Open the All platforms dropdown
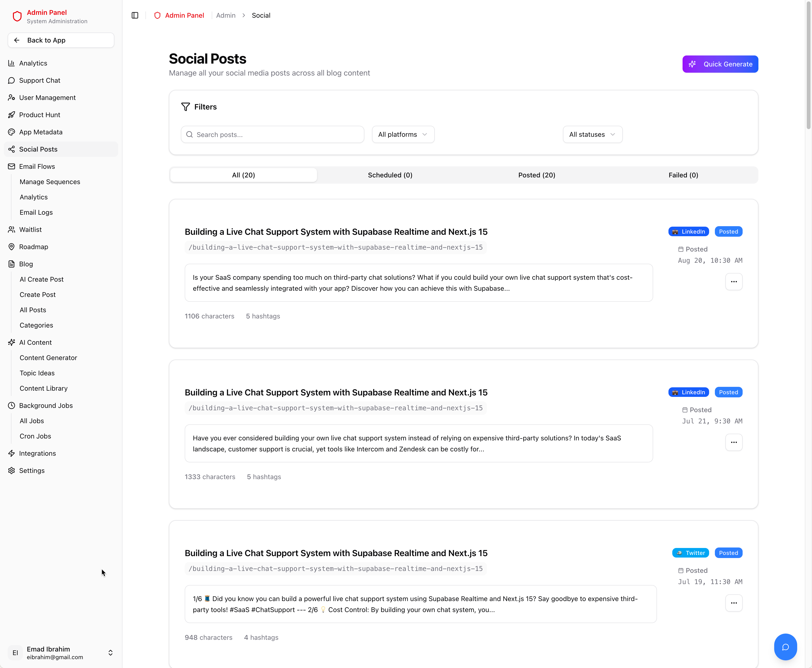This screenshot has width=812, height=668. [403, 134]
